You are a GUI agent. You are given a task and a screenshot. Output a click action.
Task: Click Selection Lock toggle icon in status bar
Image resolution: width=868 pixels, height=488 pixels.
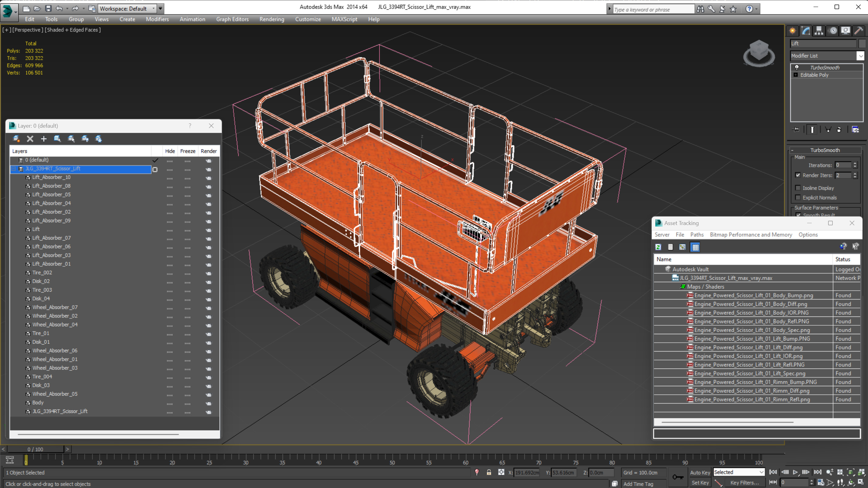pos(489,472)
